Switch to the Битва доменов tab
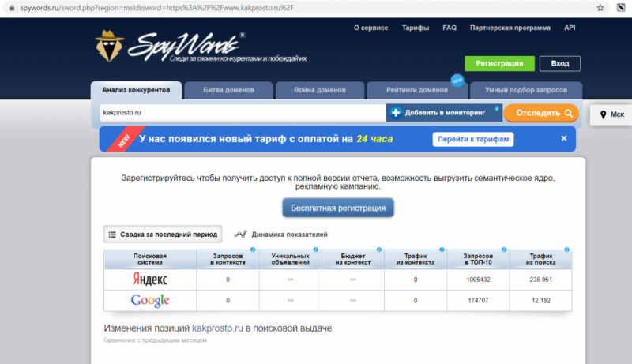 coord(228,90)
